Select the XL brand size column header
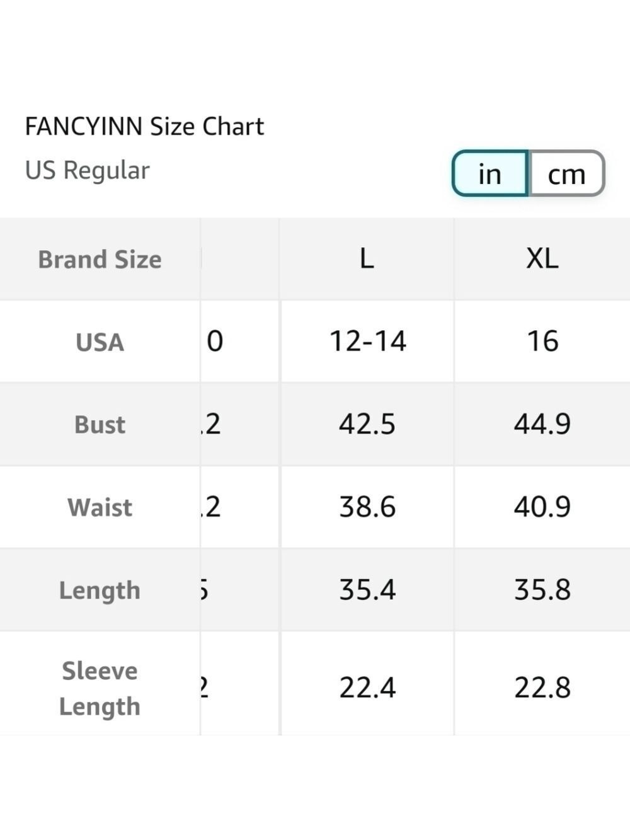Viewport: 630px width, 840px height. pyautogui.click(x=542, y=258)
